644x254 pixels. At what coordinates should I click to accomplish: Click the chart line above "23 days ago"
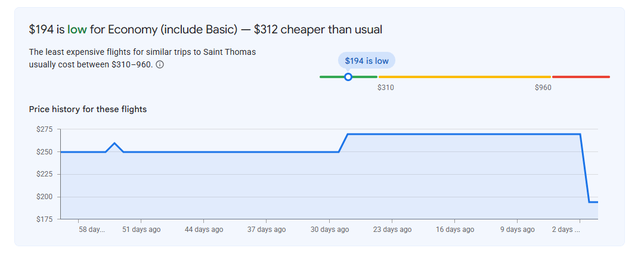(x=392, y=134)
